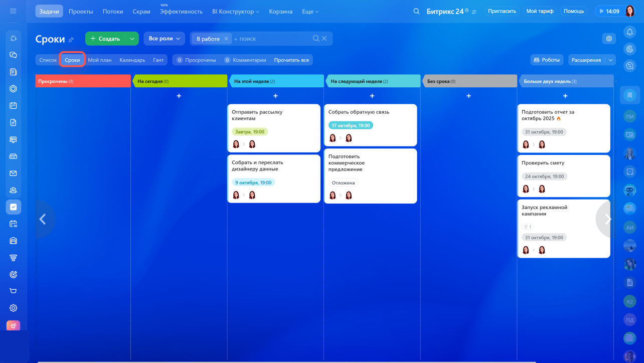Switch to the Гант view tab
This screenshot has width=644, height=363.
pos(158,60)
